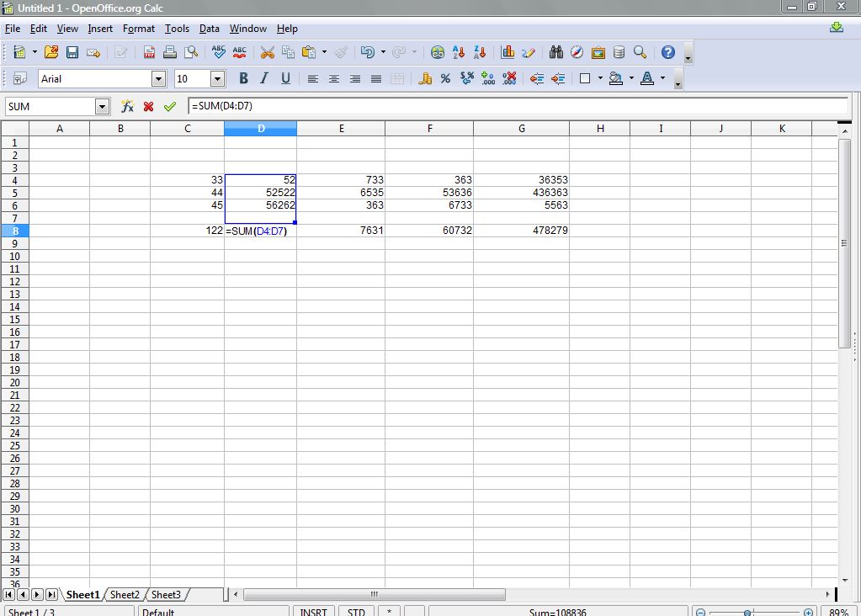Screen dimensions: 861x616
Task: Jump to the last sheet button
Action: point(51,595)
